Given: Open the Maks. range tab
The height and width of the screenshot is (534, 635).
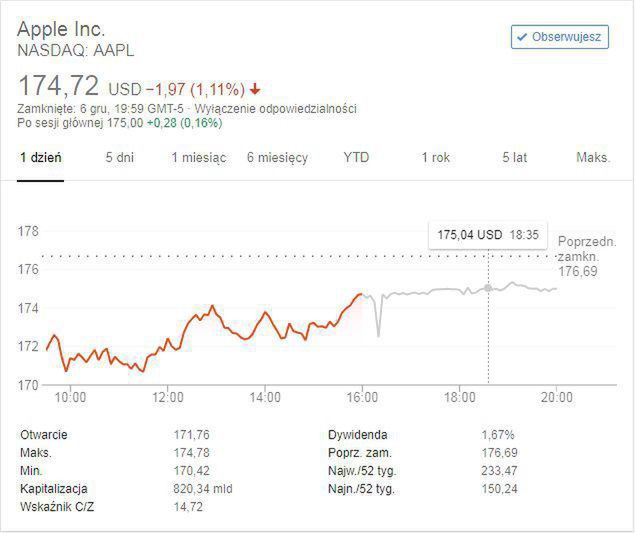Looking at the screenshot, I should click(x=593, y=158).
